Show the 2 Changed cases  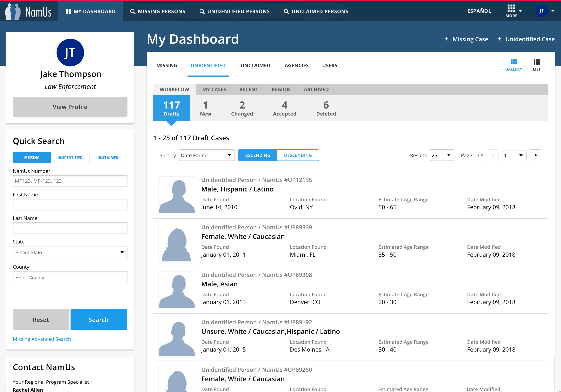(242, 108)
